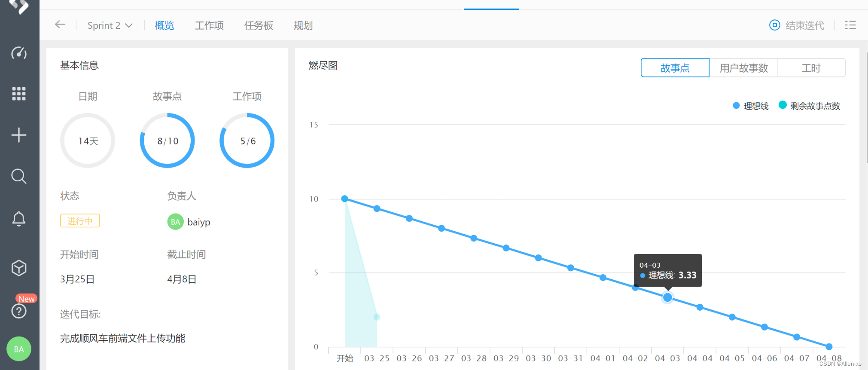This screenshot has width=868, height=370.
Task: Click the red New badge above help icon
Action: point(26,299)
